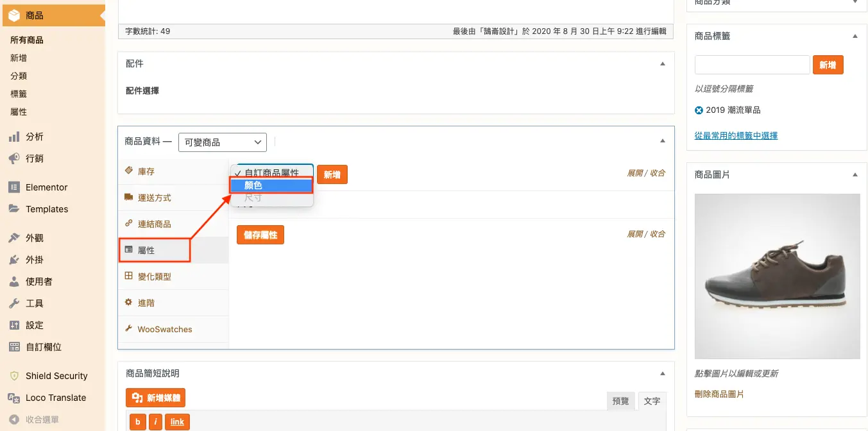Collapse the 商品資料 panel arrow
Image resolution: width=868 pixels, height=431 pixels.
coord(663,141)
